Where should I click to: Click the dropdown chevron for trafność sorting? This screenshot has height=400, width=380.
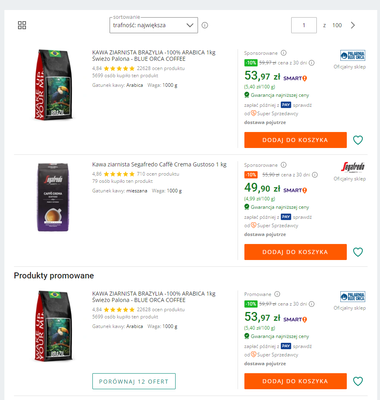coord(190,25)
